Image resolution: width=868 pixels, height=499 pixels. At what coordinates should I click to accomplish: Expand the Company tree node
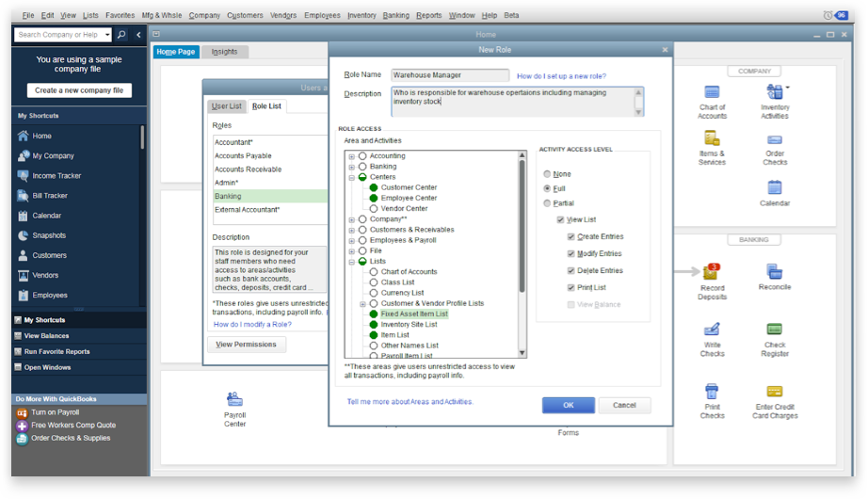351,220
